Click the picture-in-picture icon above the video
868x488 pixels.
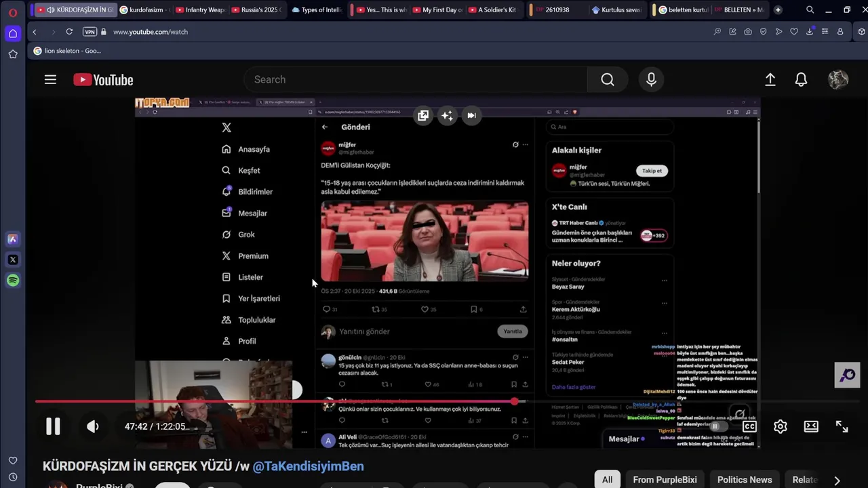[x=423, y=115]
